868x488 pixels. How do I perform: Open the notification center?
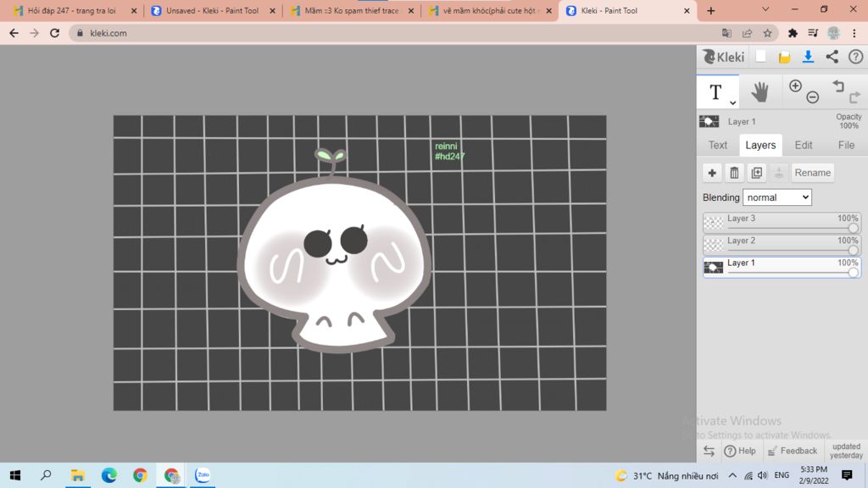[x=847, y=475]
